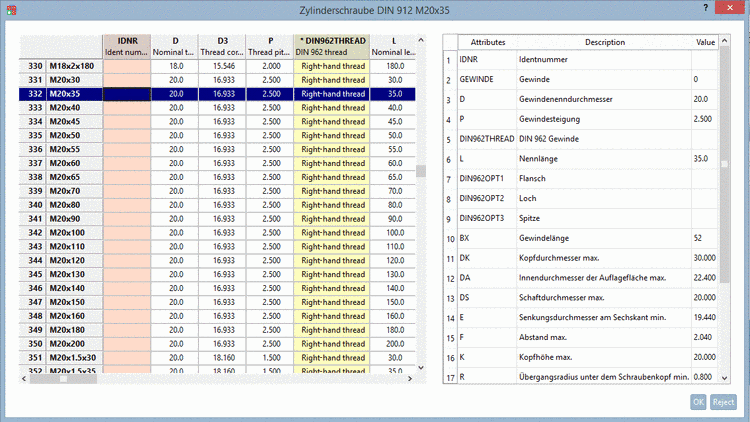Click the Attributes column header
The image size is (750, 422).
(x=487, y=42)
